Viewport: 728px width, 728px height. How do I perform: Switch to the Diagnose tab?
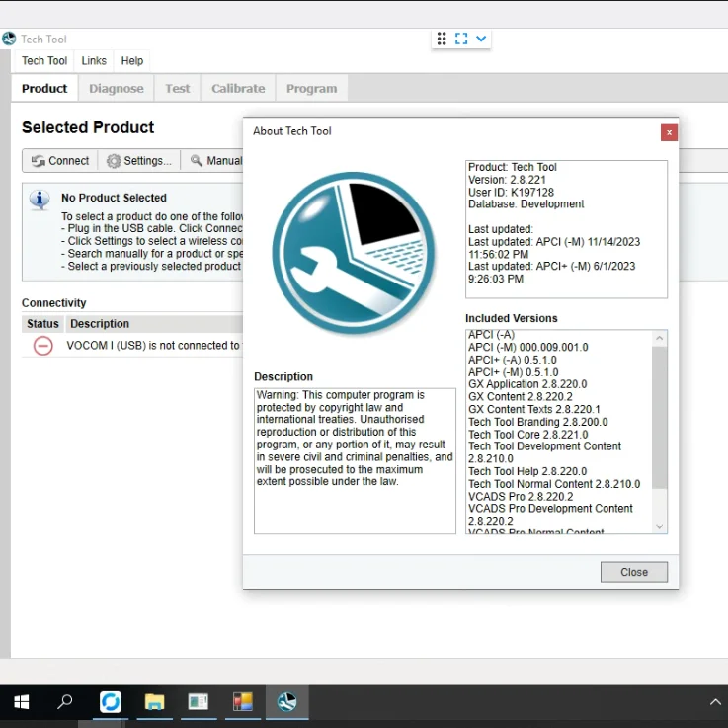point(117,88)
